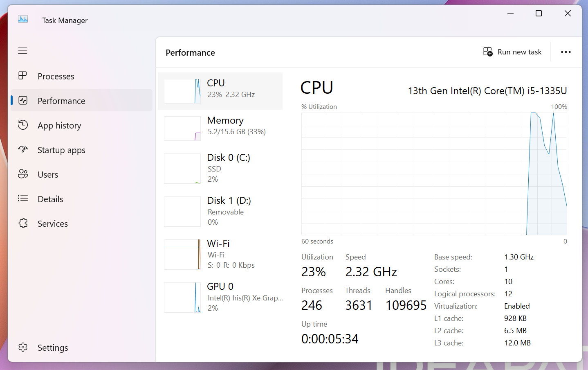Open the Disk 1 (D:) resource entry
The width and height of the screenshot is (588, 370).
pos(220,212)
